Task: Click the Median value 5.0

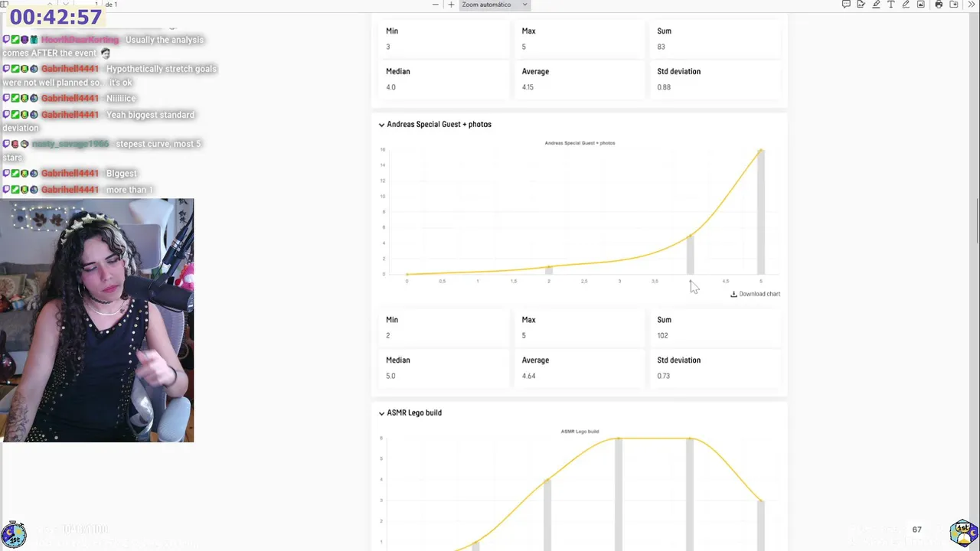Action: pos(390,377)
